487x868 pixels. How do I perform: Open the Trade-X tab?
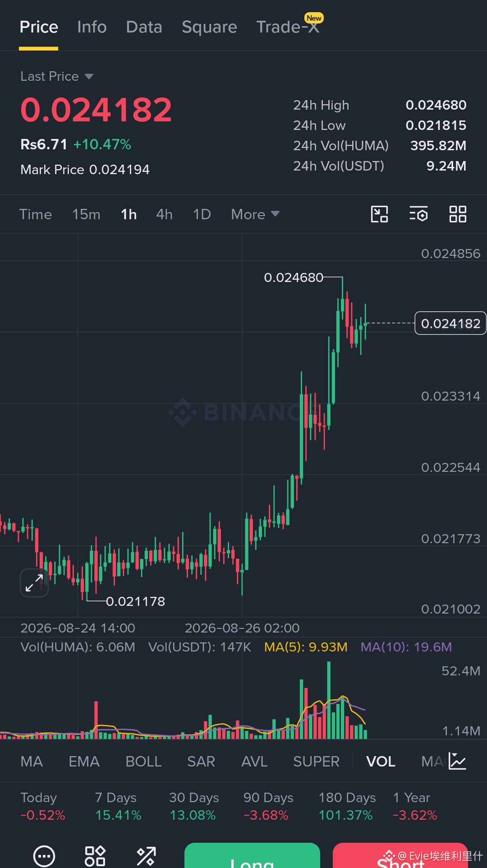coord(288,27)
